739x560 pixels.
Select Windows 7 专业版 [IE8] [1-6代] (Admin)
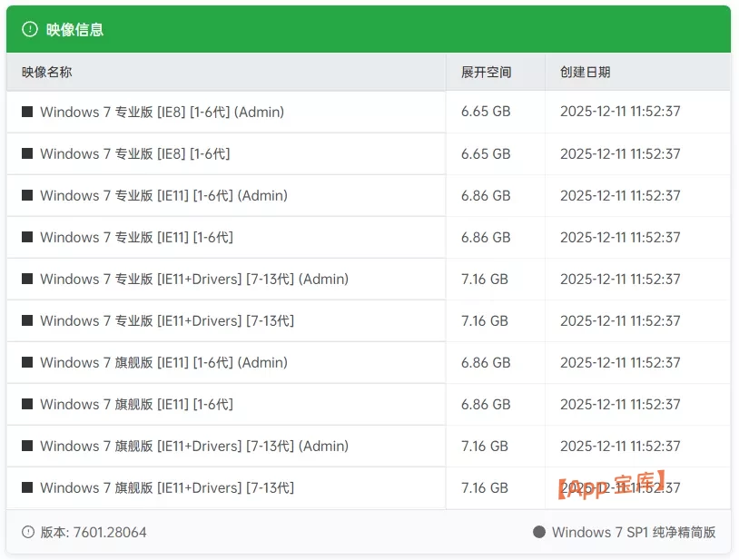click(163, 113)
